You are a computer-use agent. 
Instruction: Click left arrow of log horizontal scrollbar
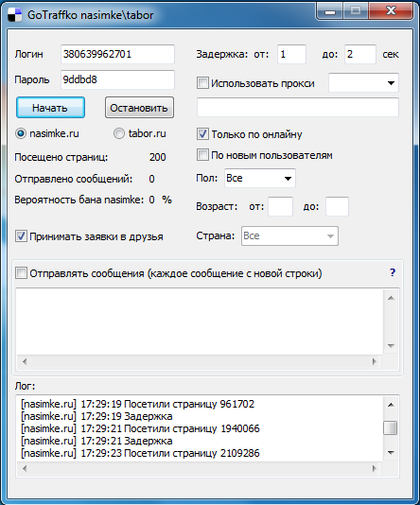coord(25,468)
